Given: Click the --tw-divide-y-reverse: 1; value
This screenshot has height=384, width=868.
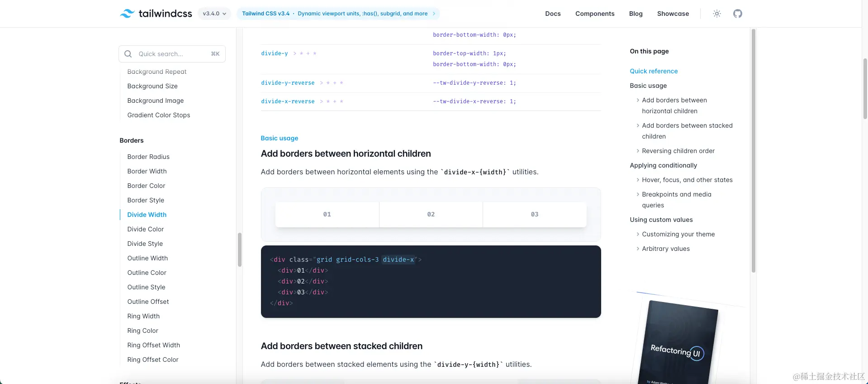Looking at the screenshot, I should pos(474,83).
